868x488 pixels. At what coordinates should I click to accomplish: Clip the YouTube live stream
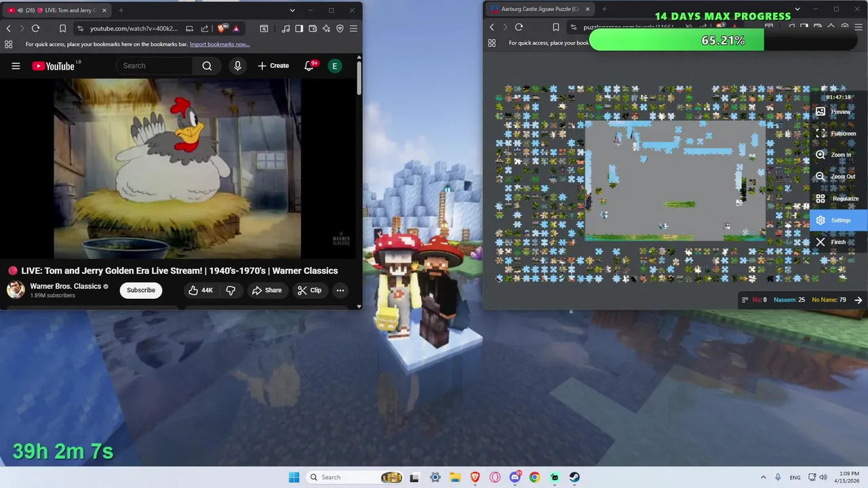pyautogui.click(x=309, y=290)
